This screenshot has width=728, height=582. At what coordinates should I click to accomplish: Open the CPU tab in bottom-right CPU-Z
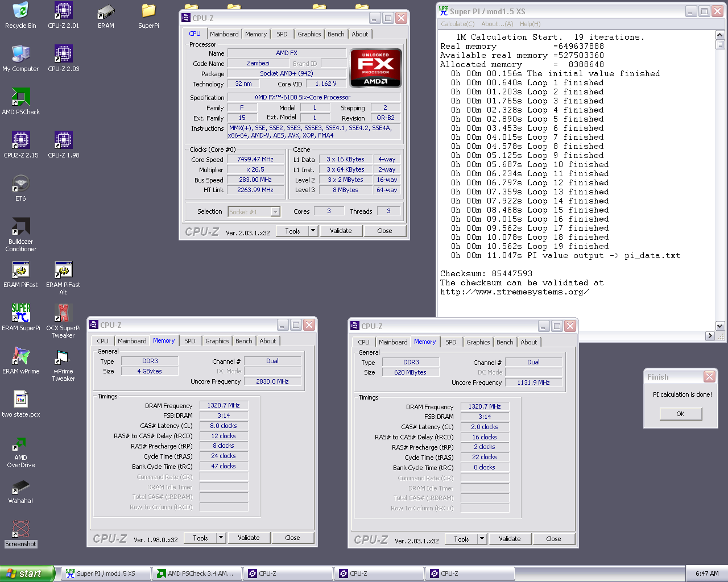(x=363, y=342)
